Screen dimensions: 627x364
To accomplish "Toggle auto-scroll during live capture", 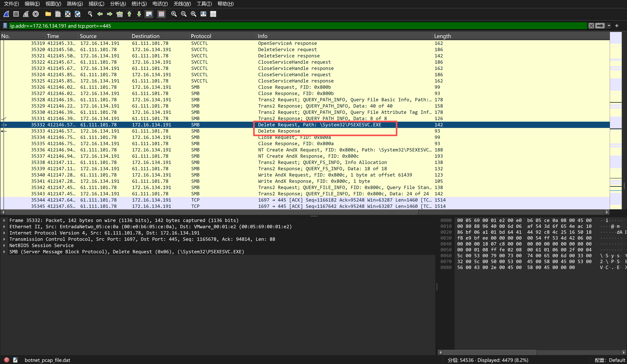I will [149, 14].
